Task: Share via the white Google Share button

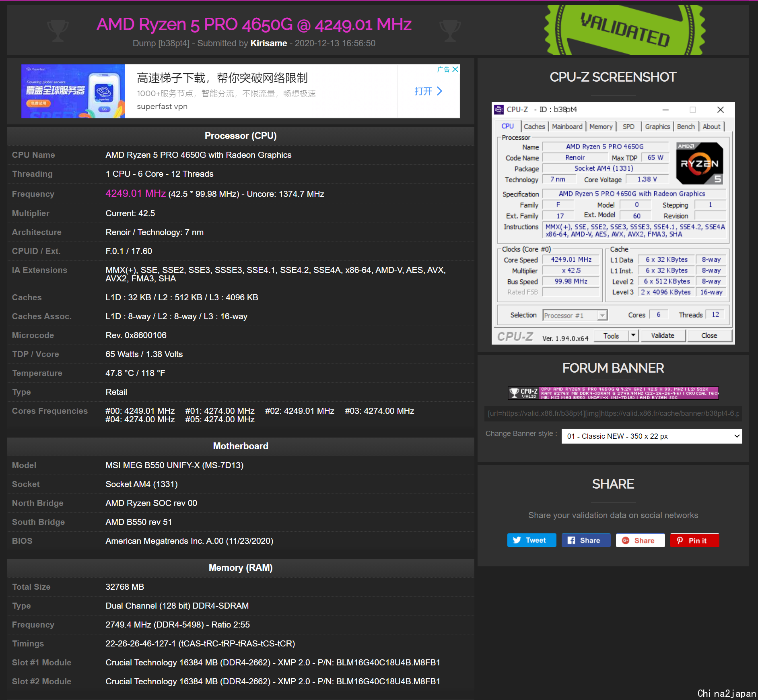Action: tap(640, 540)
